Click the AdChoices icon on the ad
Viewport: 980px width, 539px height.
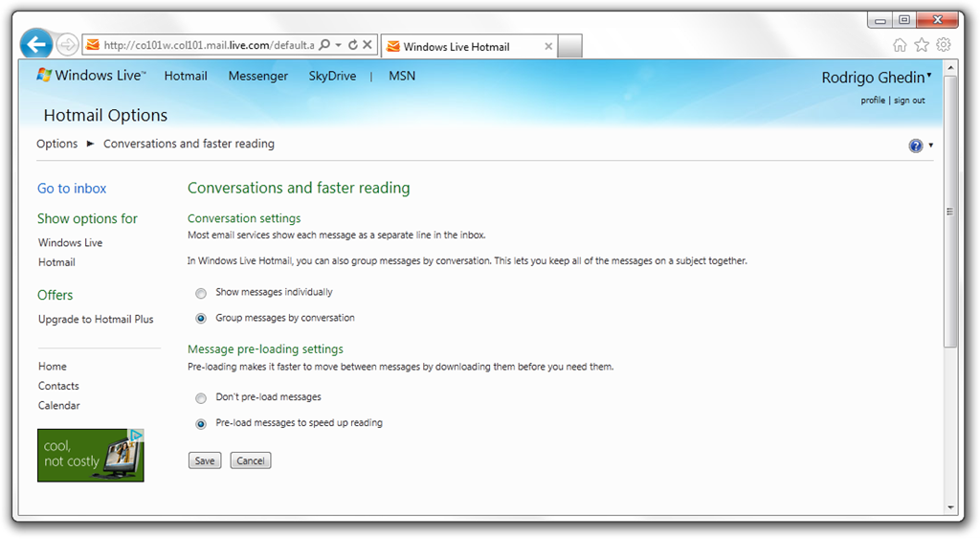[136, 436]
